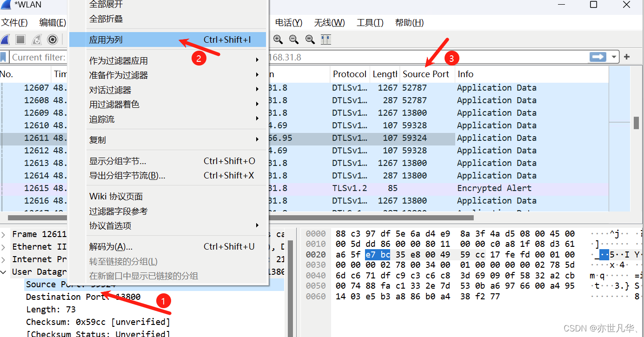Open the 帮助(H) menu
Image resolution: width=644 pixels, height=337 pixels.
point(409,23)
